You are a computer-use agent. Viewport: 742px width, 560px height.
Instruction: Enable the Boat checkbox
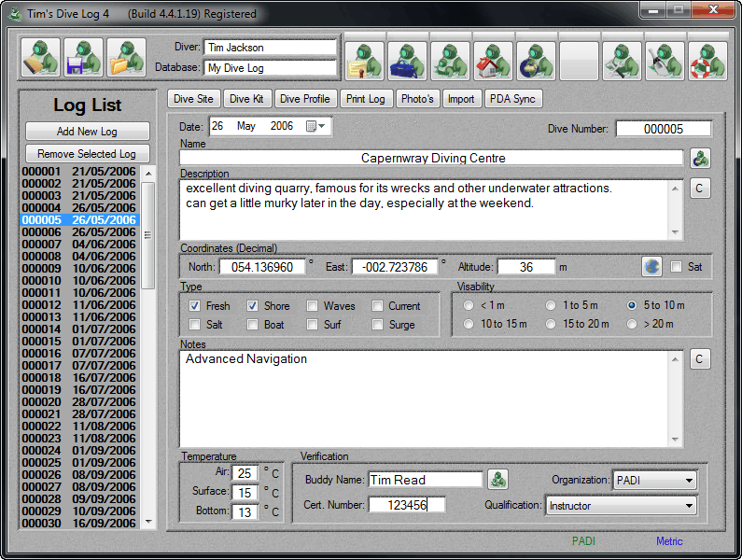pyautogui.click(x=253, y=325)
